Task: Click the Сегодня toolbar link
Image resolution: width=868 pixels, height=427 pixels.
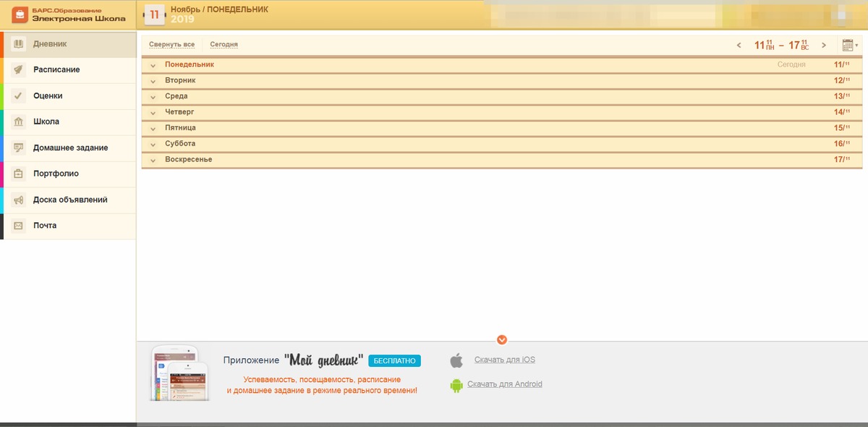Action: pyautogui.click(x=224, y=45)
